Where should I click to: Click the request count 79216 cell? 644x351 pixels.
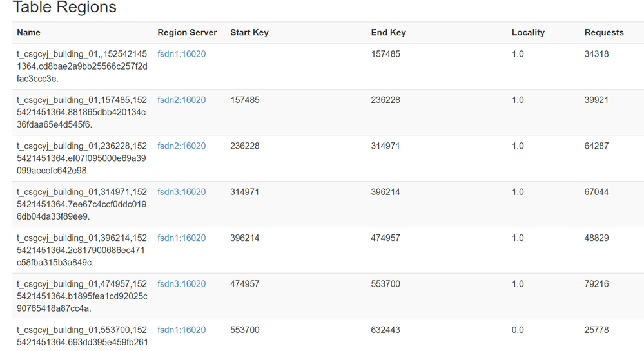coord(596,284)
